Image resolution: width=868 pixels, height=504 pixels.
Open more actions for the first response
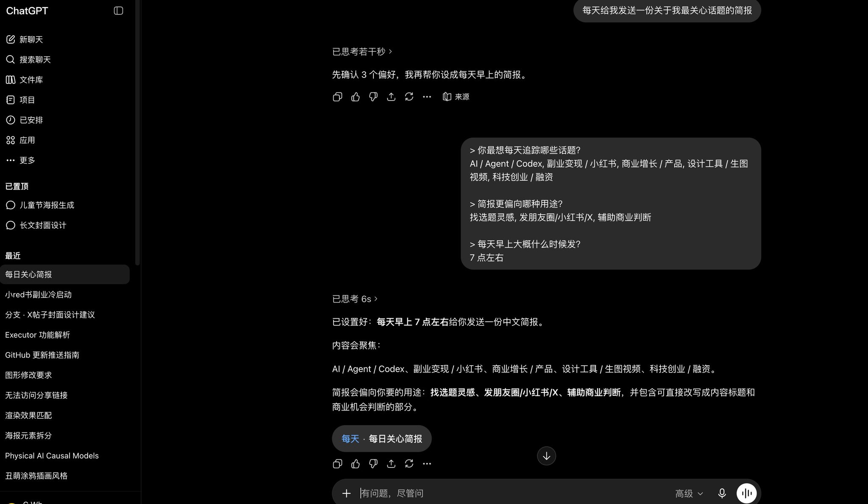[x=427, y=97]
